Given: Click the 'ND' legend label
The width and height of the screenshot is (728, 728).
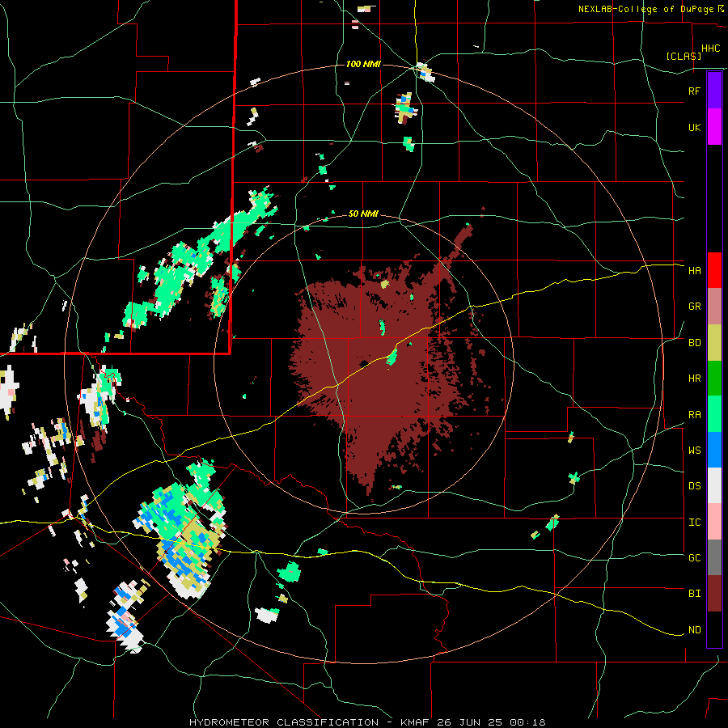Looking at the screenshot, I should [x=694, y=630].
